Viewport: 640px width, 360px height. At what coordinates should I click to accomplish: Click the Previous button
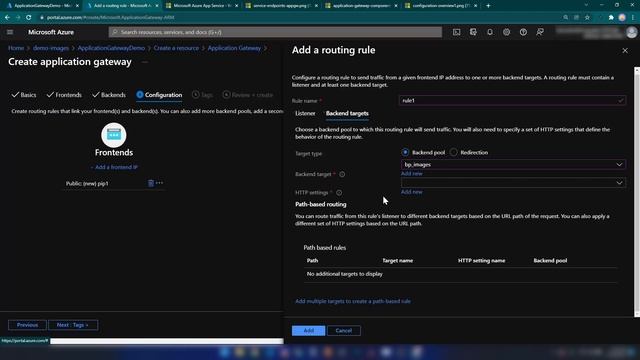click(x=27, y=325)
